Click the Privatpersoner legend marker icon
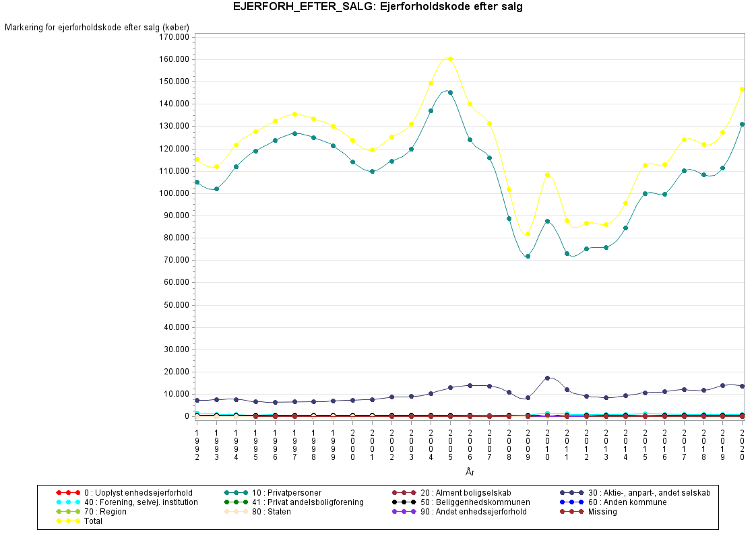 tap(237, 493)
